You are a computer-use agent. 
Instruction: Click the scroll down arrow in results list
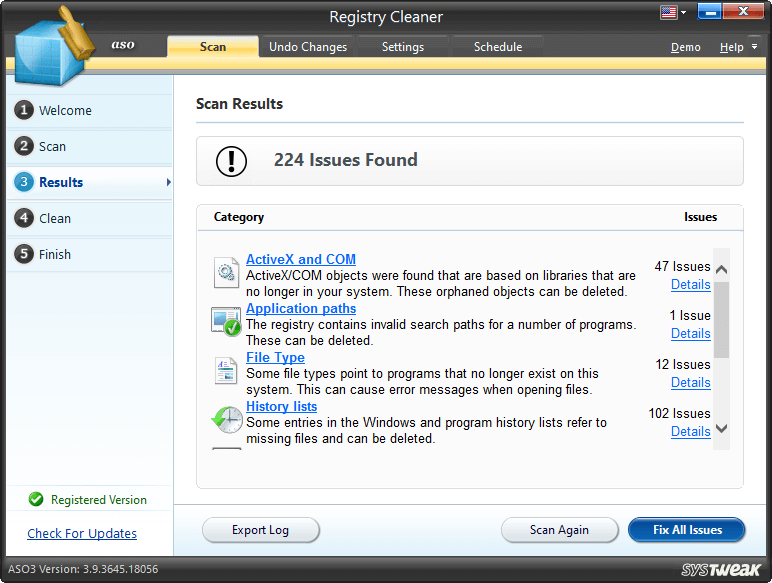click(x=721, y=429)
